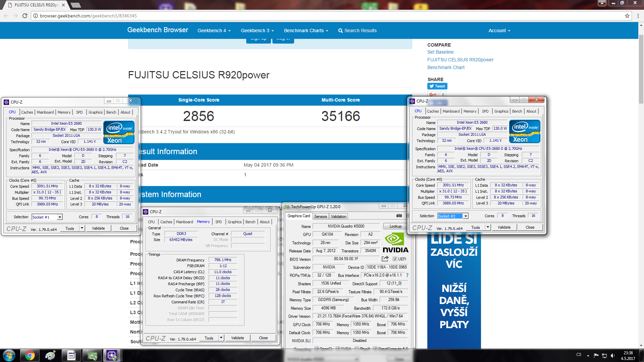This screenshot has height=362, width=644.
Task: Click the volume speaker tray icon
Action: pos(613,356)
